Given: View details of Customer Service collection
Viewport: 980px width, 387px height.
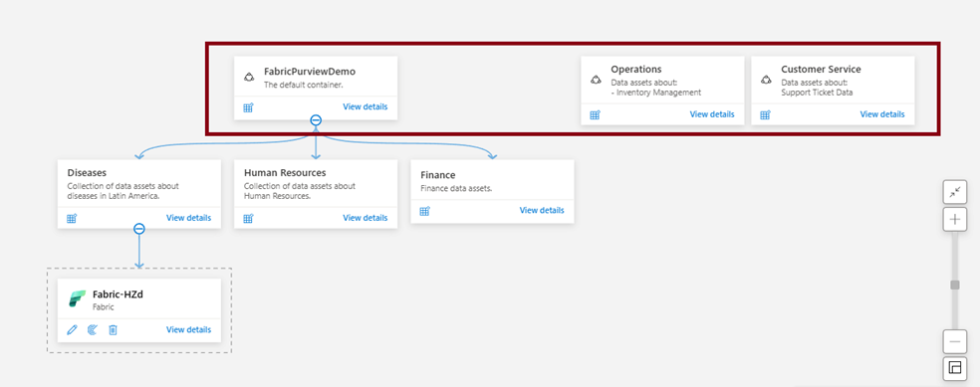Looking at the screenshot, I should click(x=881, y=114).
